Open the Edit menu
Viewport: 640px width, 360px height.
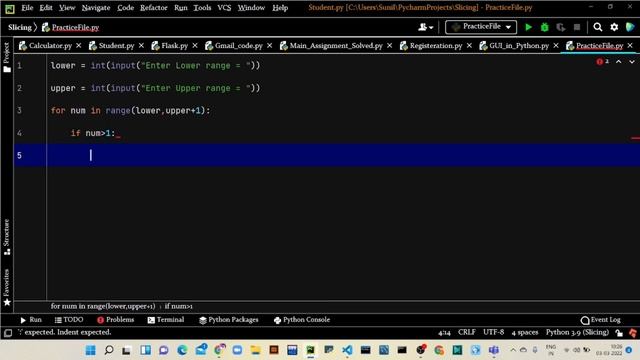point(46,8)
